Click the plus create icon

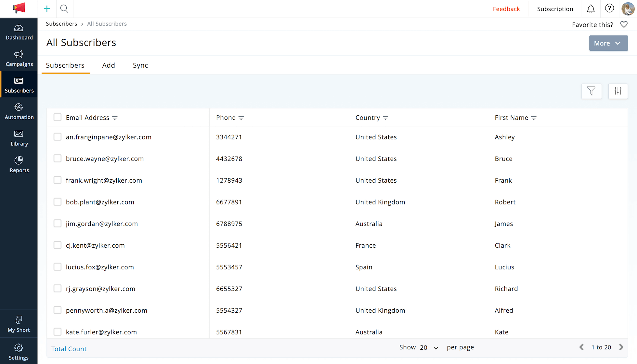coord(47,9)
